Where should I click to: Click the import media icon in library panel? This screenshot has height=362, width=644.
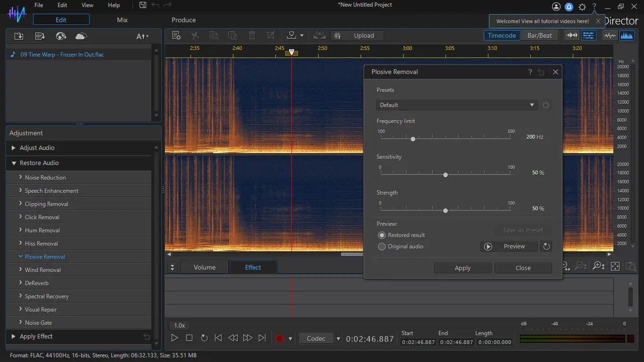point(19,36)
